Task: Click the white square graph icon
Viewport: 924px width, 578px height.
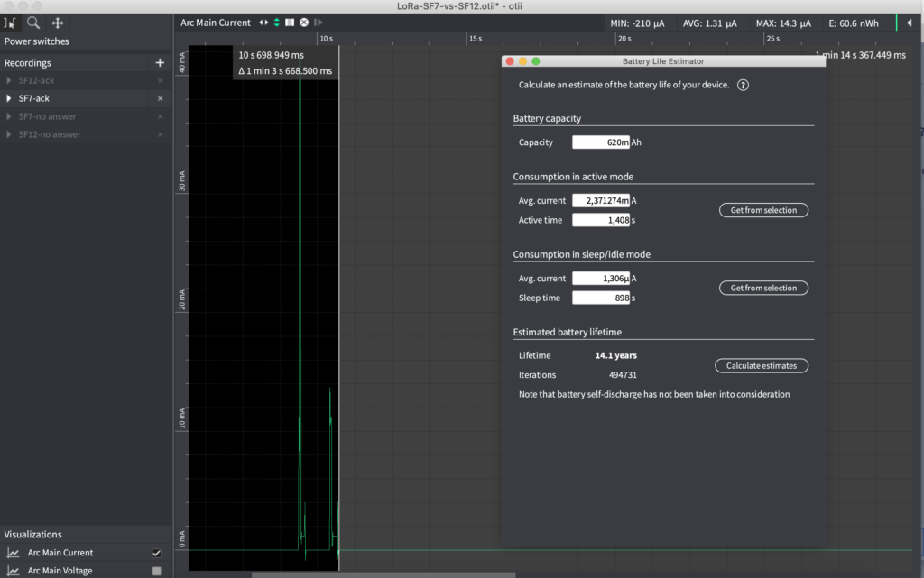Action: 290,23
